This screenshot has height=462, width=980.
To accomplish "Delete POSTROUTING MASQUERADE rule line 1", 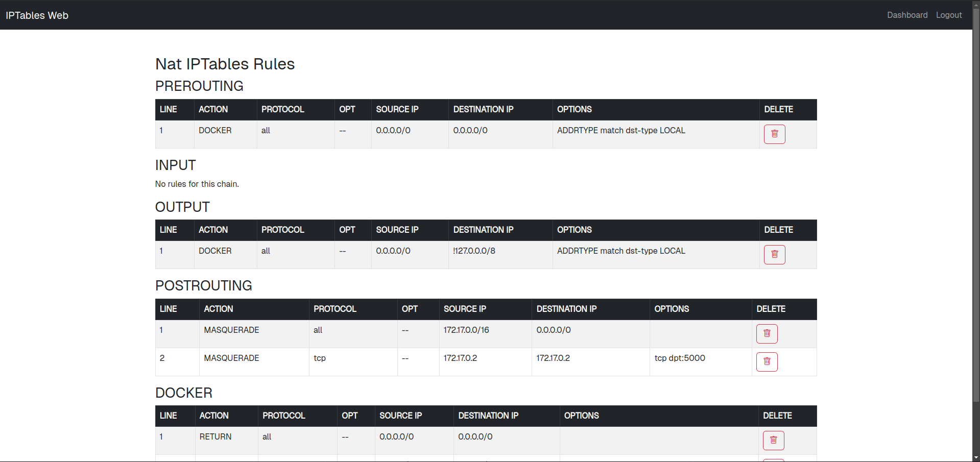I will pyautogui.click(x=767, y=334).
